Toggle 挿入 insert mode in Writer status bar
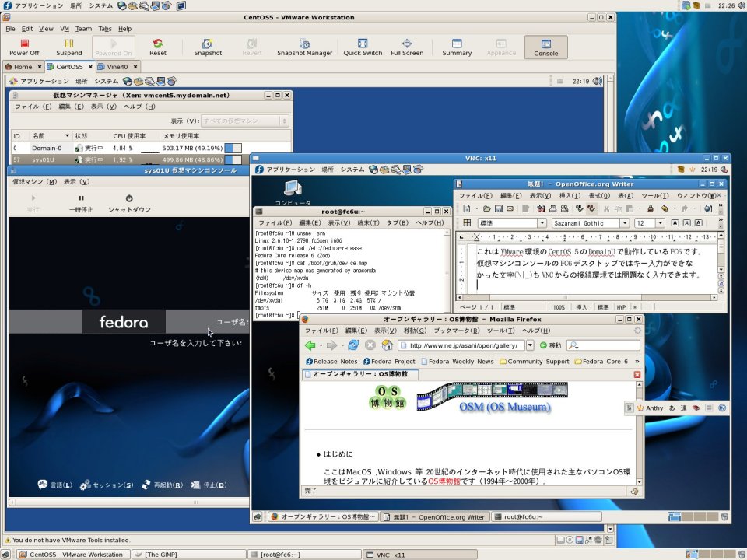The width and height of the screenshot is (747, 560). (581, 307)
